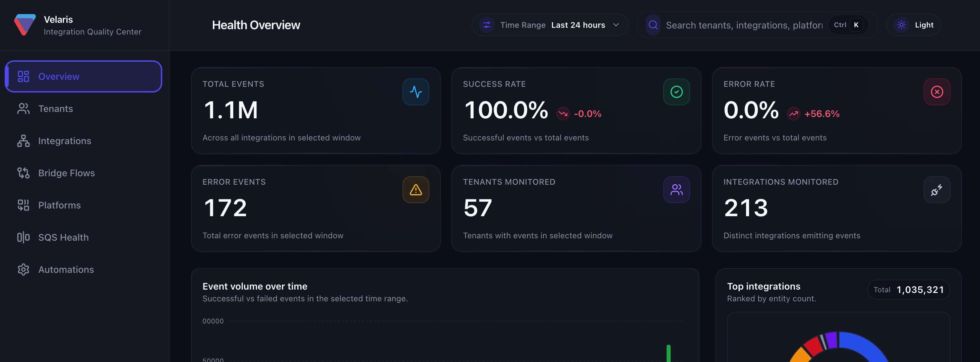Image resolution: width=980 pixels, height=362 pixels.
Task: Click the error rate alert icon
Action: (937, 92)
